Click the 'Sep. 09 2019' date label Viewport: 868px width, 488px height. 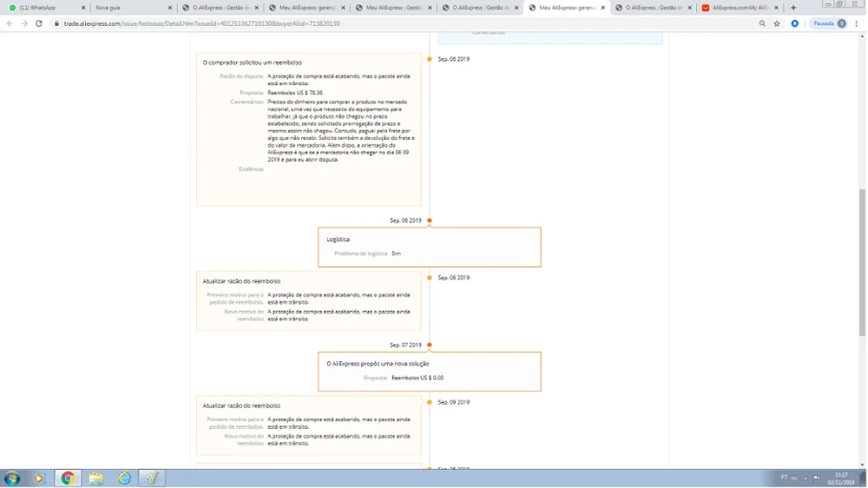click(454, 403)
